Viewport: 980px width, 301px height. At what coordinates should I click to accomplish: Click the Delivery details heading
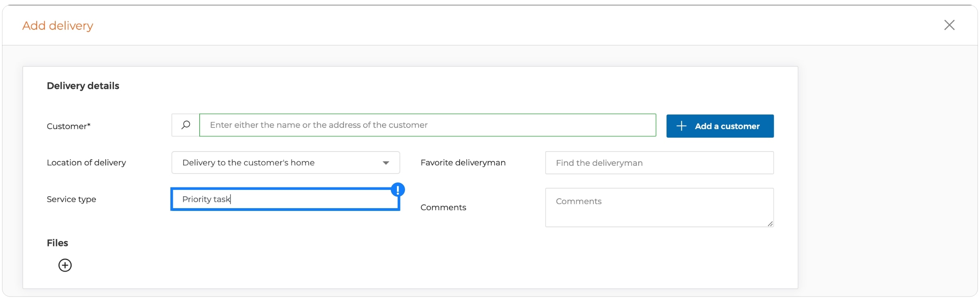83,86
